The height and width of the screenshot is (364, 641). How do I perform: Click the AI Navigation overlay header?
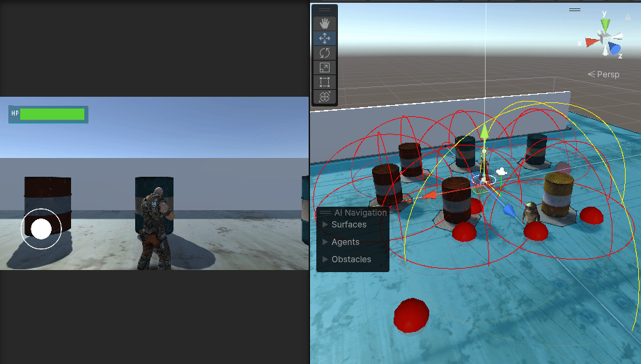(360, 212)
